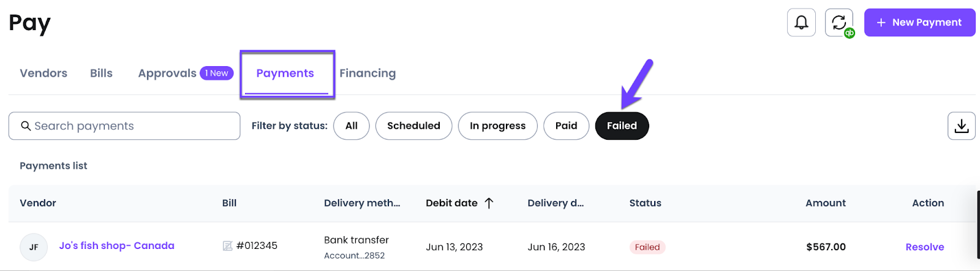The height and width of the screenshot is (271, 980).
Task: Click the bill document icon beside #012345
Action: pos(227,246)
